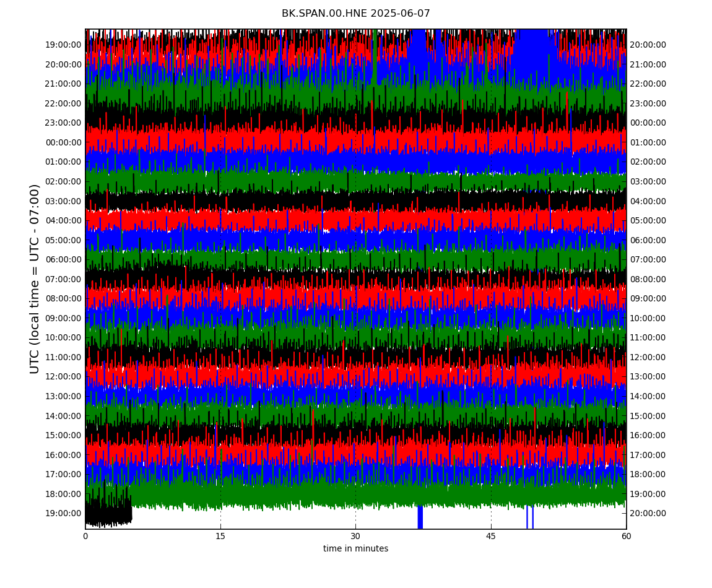Click UTC axis label 01:00:00
Viewport: 712px width, 588px height.
pyautogui.click(x=64, y=162)
